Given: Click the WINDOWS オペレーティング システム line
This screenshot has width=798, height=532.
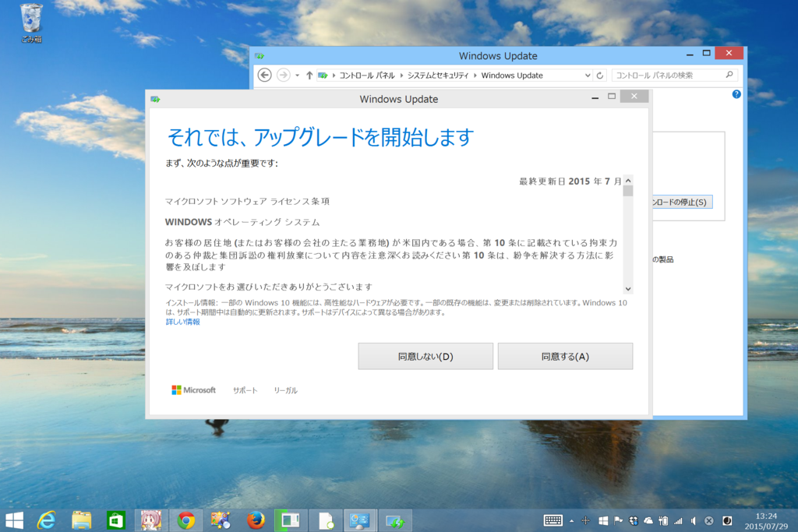Looking at the screenshot, I should [x=242, y=222].
